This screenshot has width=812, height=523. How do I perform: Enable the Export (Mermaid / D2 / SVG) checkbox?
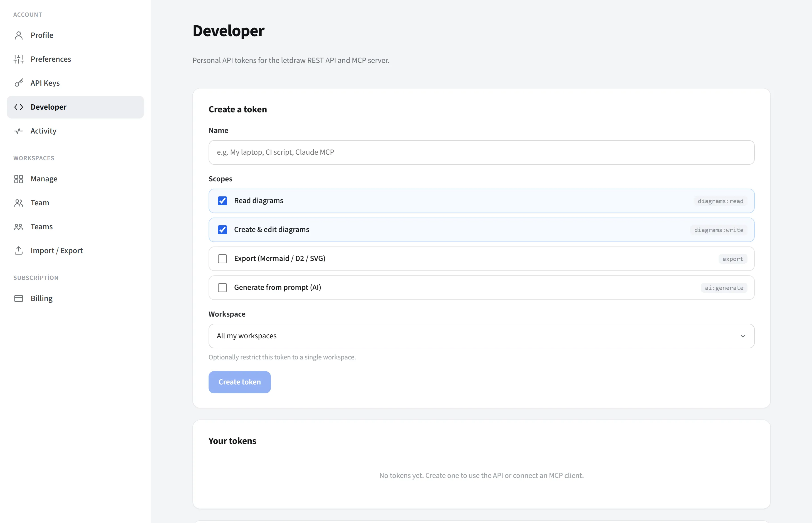(222, 258)
